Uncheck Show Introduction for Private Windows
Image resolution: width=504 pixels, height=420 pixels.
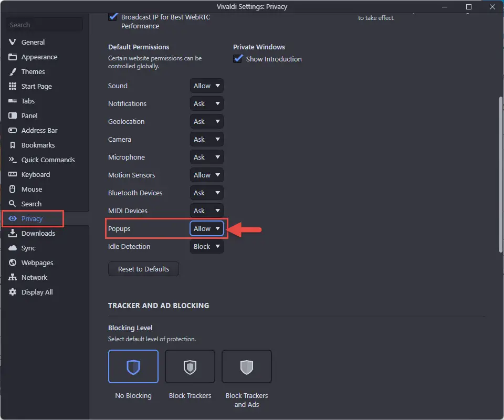point(238,59)
